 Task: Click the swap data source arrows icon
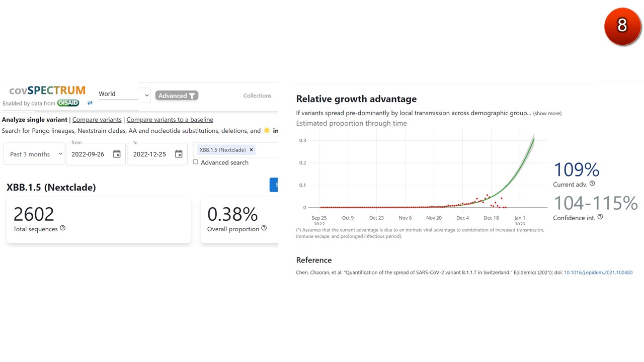pyautogui.click(x=90, y=103)
